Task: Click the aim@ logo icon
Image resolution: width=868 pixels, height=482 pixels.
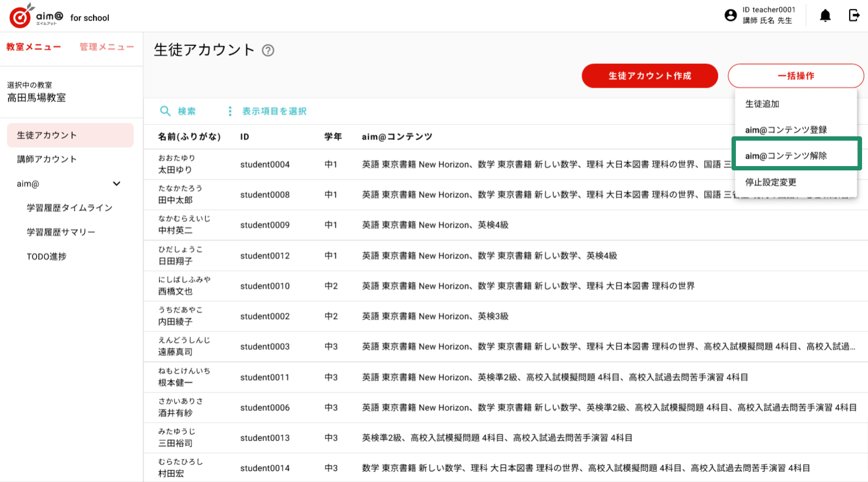Action: [21, 16]
